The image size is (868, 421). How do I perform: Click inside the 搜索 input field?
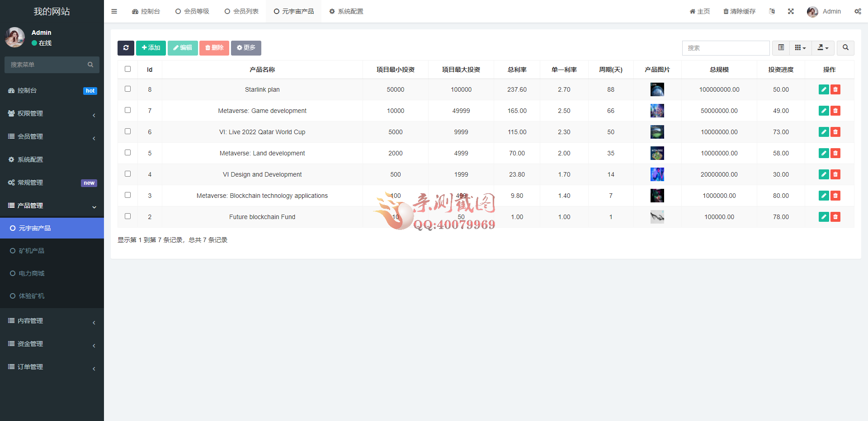[726, 48]
